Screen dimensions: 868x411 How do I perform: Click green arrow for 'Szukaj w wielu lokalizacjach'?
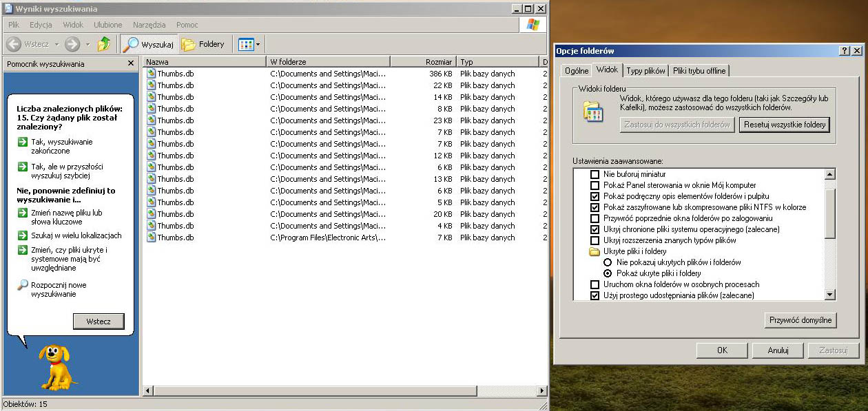[23, 235]
